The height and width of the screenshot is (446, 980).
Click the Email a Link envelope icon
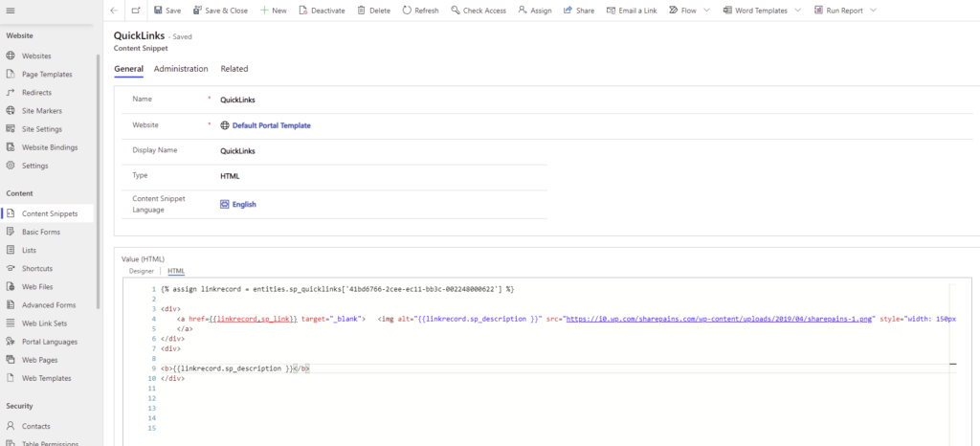611,11
